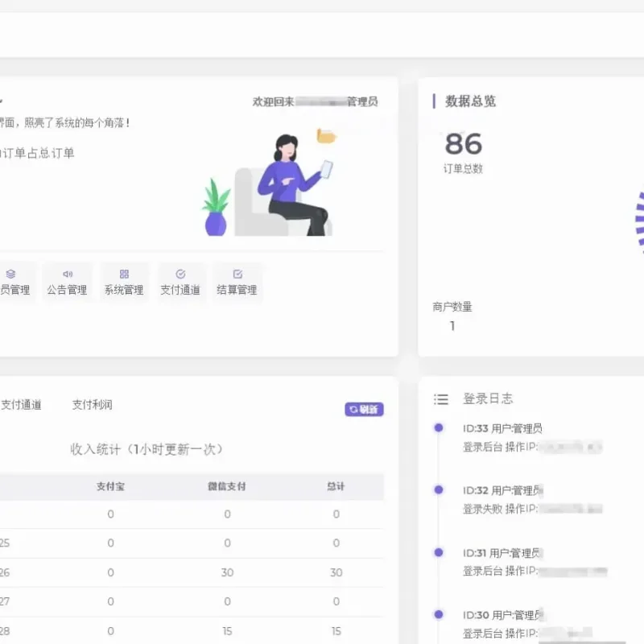The height and width of the screenshot is (644, 644).
Task: Click the 商户数量 merchant count label
Action: pos(452,307)
